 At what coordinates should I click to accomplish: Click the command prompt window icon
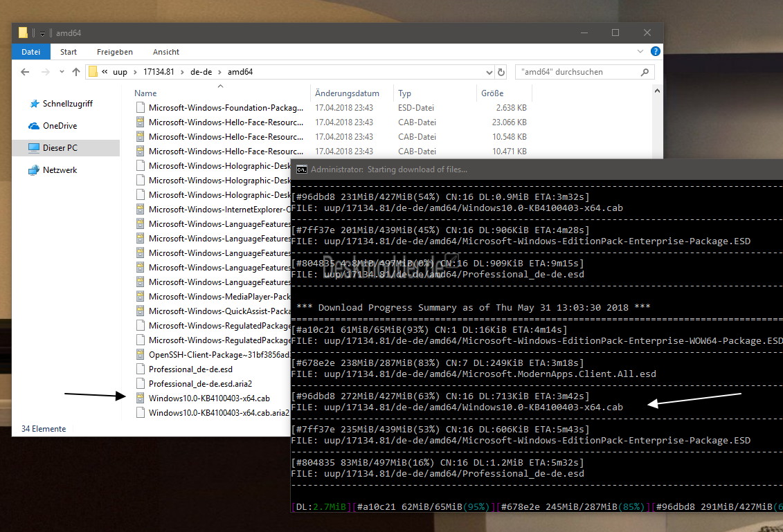[302, 169]
